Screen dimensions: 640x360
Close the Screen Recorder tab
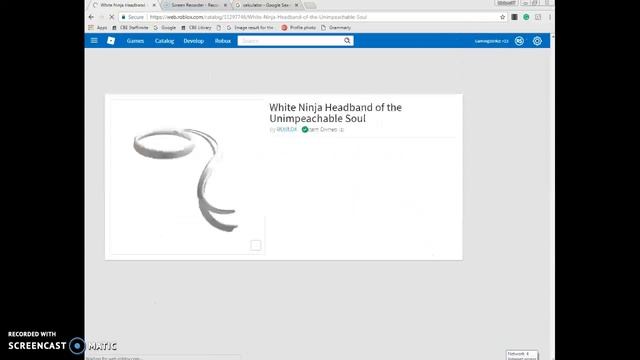225,5
